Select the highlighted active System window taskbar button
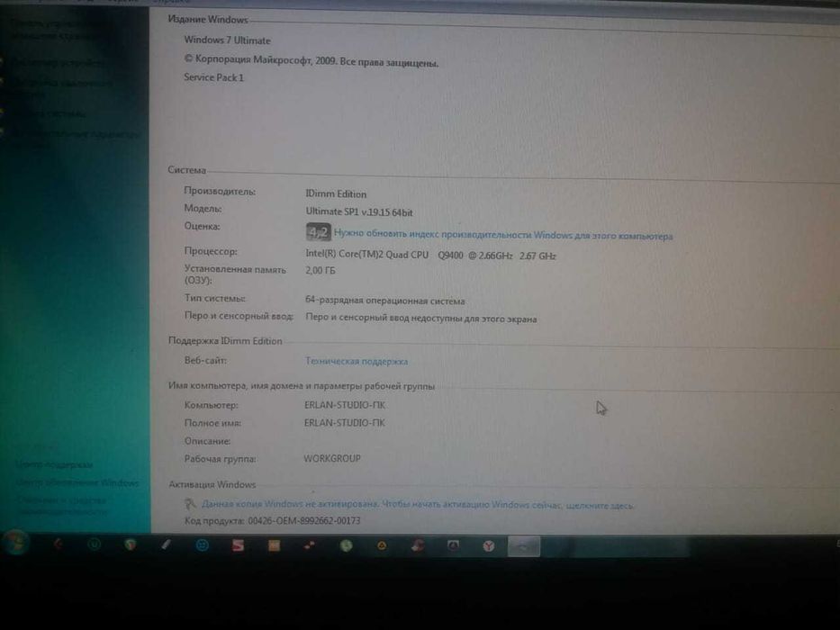Image resolution: width=840 pixels, height=630 pixels. point(524,546)
